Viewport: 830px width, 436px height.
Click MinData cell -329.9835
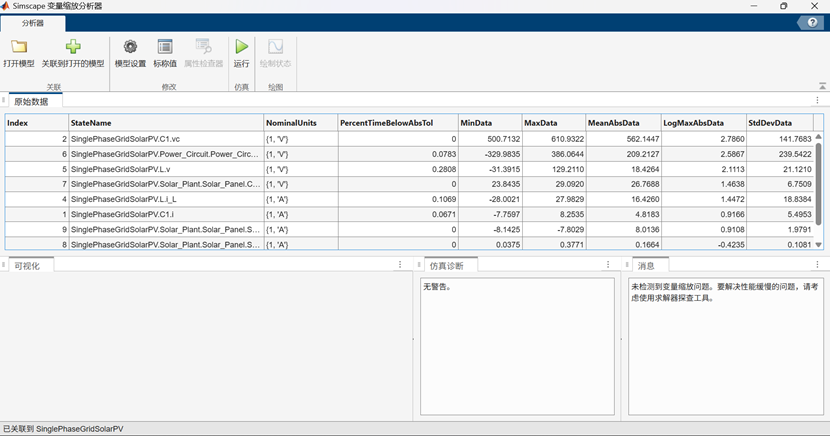pos(490,154)
